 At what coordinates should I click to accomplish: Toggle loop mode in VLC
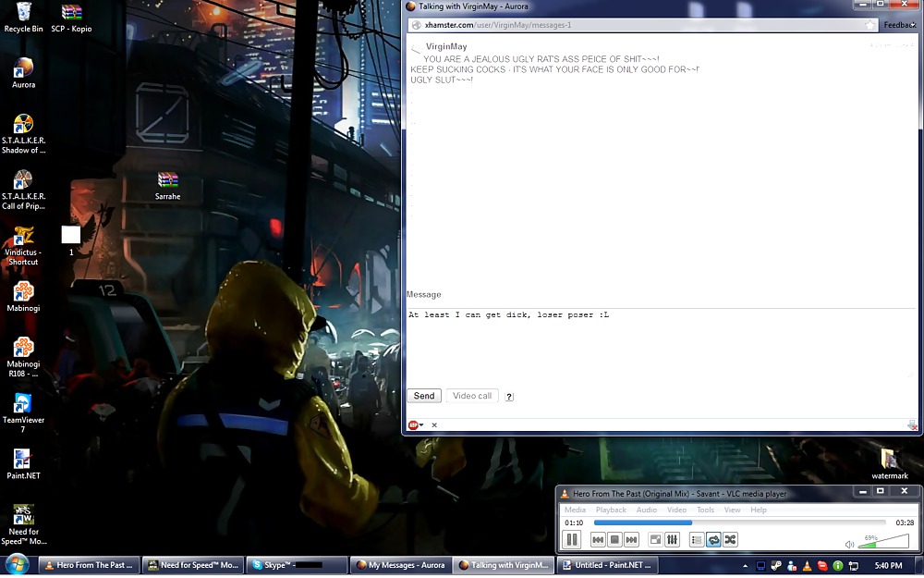pyautogui.click(x=713, y=540)
